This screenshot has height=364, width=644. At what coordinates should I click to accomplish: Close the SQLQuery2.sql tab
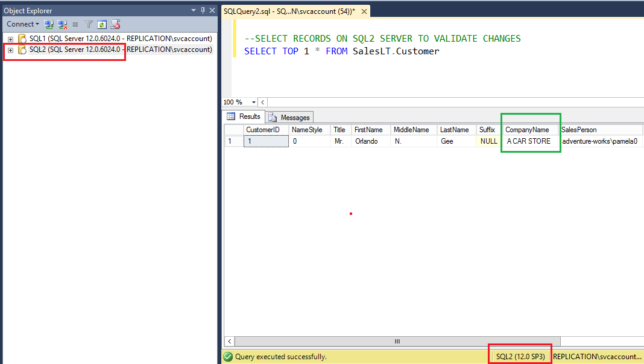[x=365, y=12]
